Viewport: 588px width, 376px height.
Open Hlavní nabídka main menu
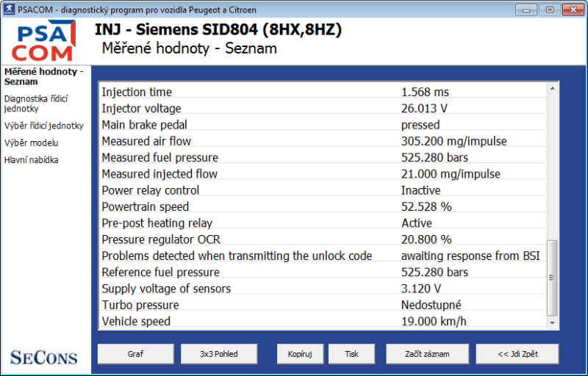31,159
